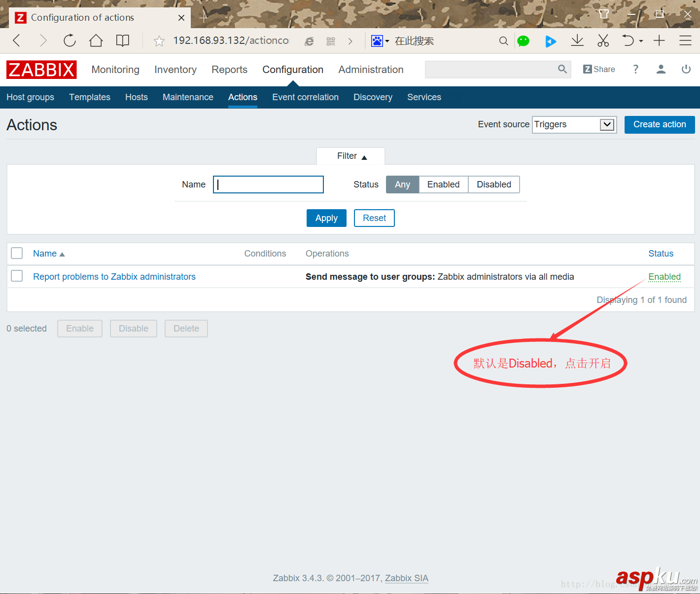
Task: Open the user profile icon
Action: (x=661, y=69)
